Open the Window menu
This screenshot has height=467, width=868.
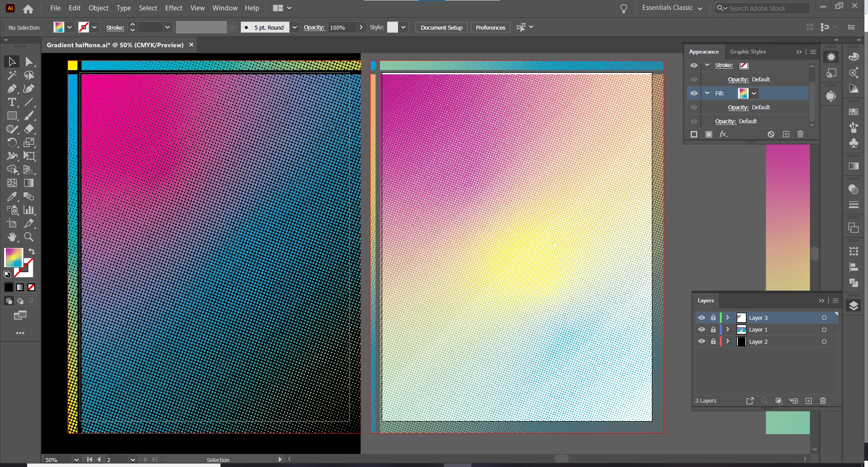pos(225,8)
